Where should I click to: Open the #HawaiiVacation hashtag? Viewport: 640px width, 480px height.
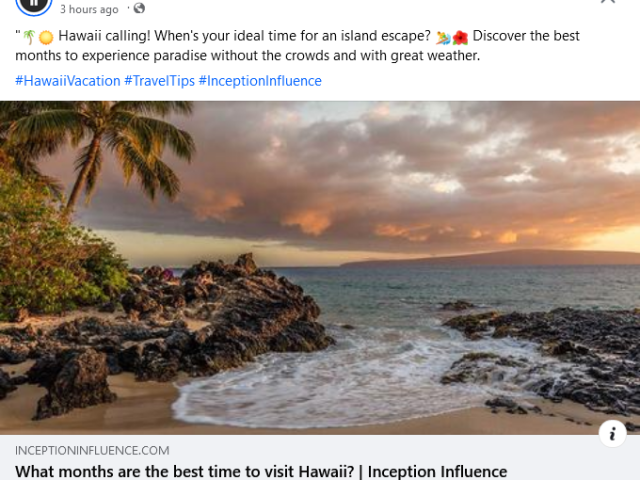pyautogui.click(x=68, y=81)
